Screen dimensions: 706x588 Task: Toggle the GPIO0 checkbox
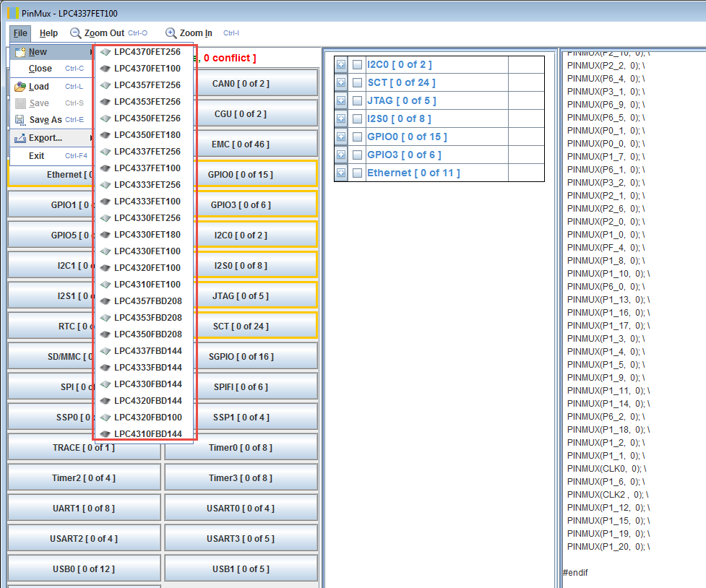(x=358, y=137)
